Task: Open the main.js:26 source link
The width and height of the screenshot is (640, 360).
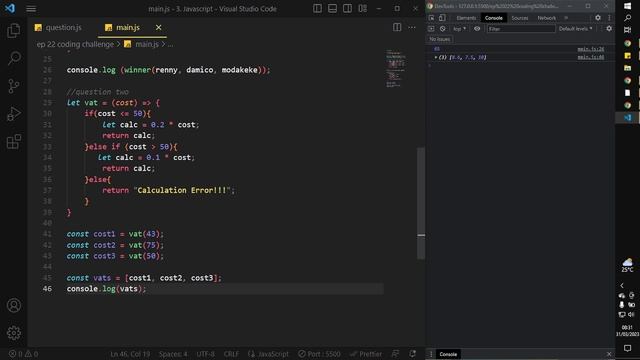Action: point(591,49)
